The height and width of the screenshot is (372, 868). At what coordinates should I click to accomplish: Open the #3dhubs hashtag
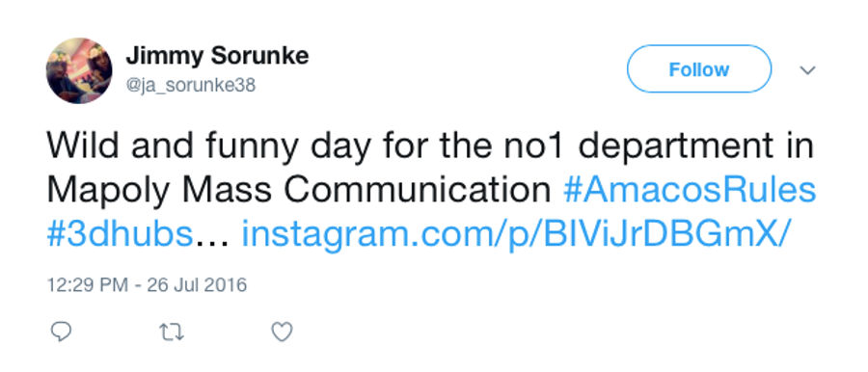tap(120, 235)
